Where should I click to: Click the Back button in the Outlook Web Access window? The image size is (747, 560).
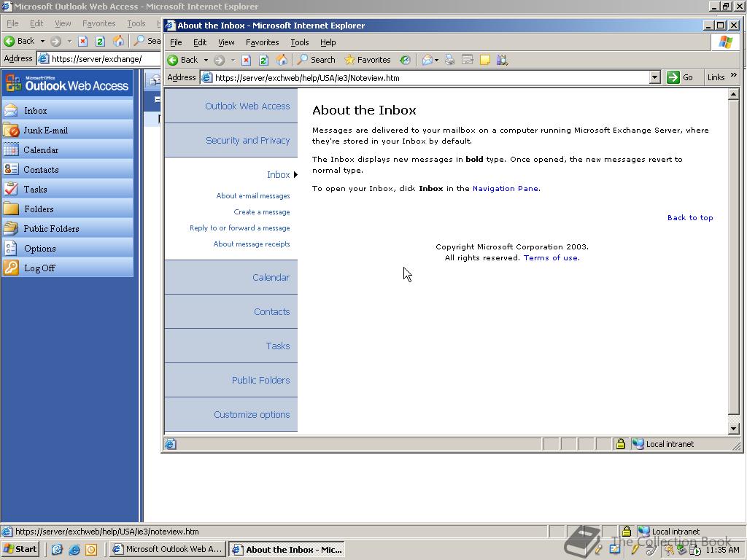click(19, 41)
